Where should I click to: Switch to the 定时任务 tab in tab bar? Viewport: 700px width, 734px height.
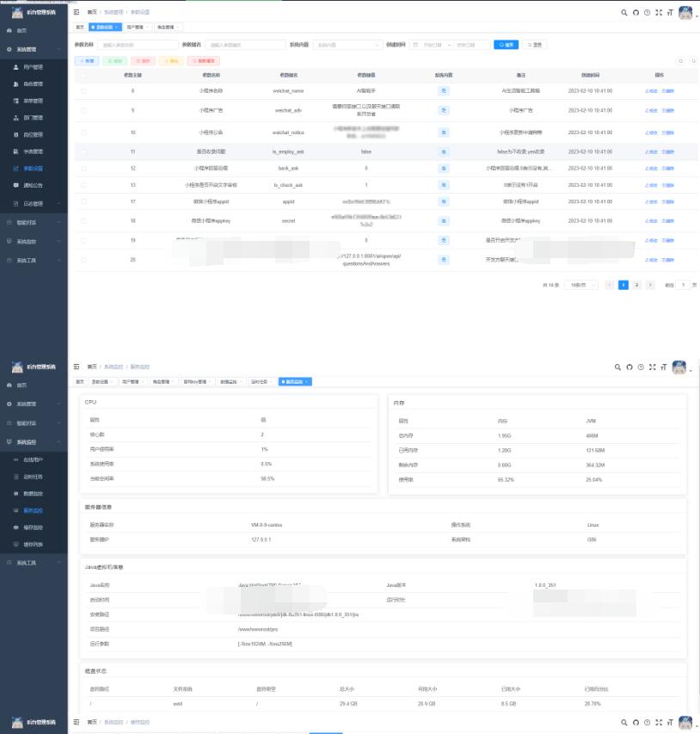pyautogui.click(x=259, y=381)
